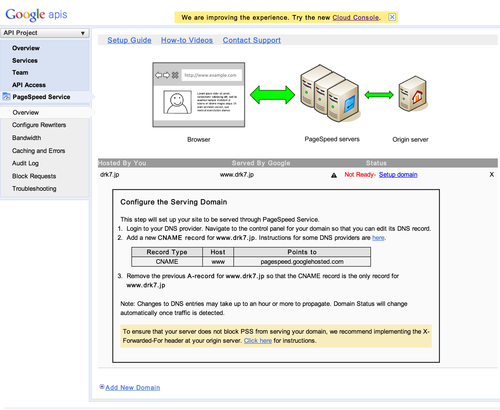The width and height of the screenshot is (500, 410).
Task: Click the Origin server icon
Action: 413,94
